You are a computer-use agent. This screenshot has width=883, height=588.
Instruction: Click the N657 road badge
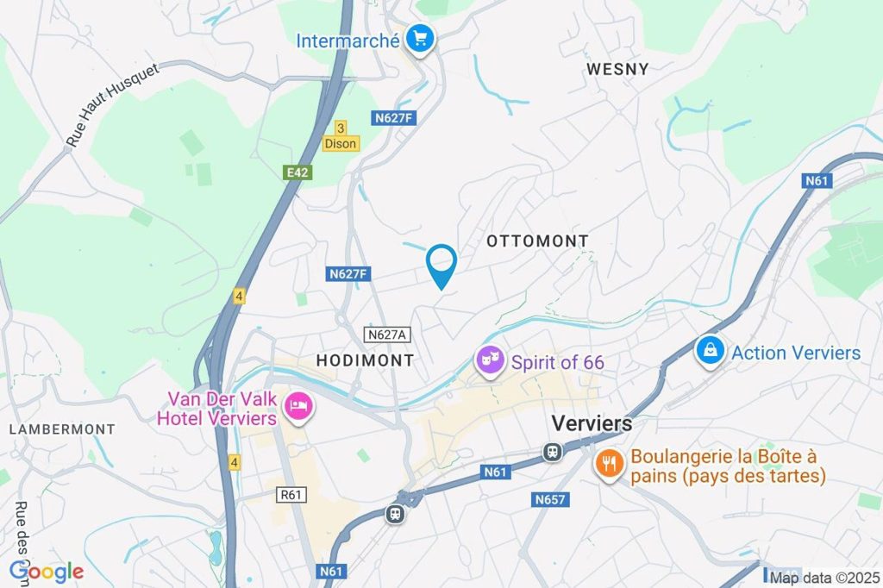pyautogui.click(x=550, y=499)
